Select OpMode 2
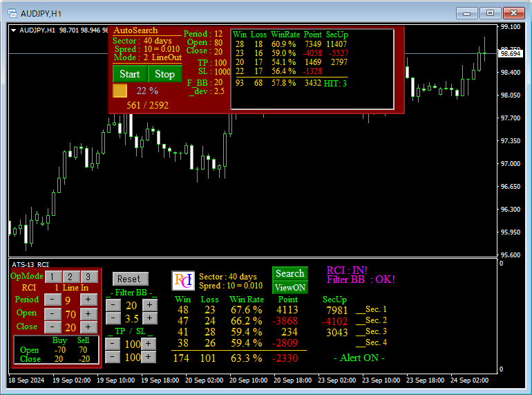This screenshot has height=395, width=532. 71,277
